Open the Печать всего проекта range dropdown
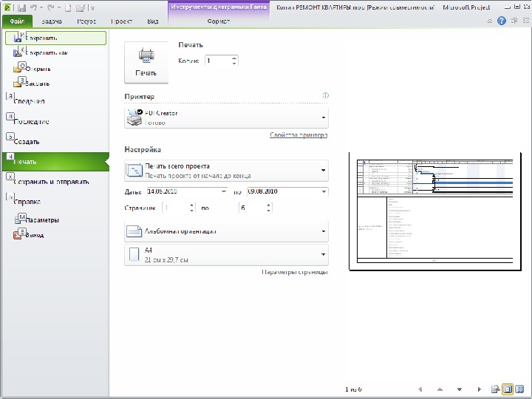The height and width of the screenshot is (399, 532). [226, 171]
